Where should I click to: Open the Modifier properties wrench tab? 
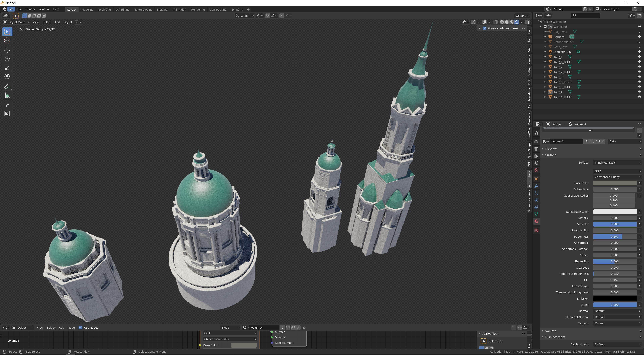pyautogui.click(x=536, y=186)
